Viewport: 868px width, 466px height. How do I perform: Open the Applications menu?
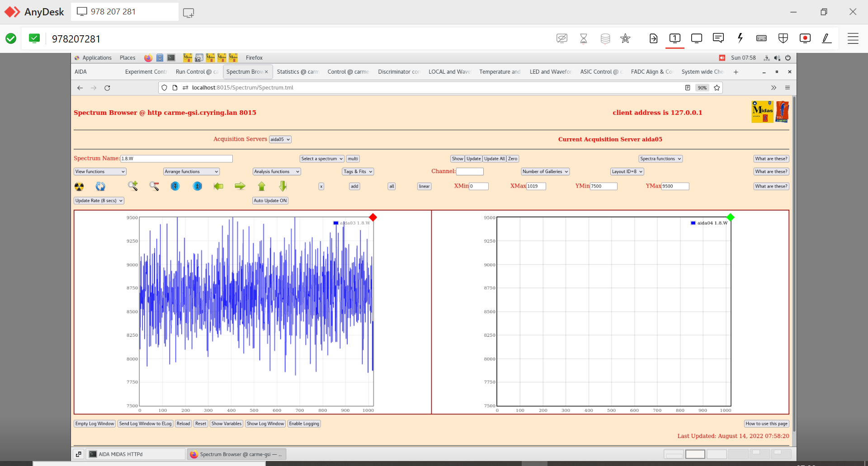tap(97, 58)
